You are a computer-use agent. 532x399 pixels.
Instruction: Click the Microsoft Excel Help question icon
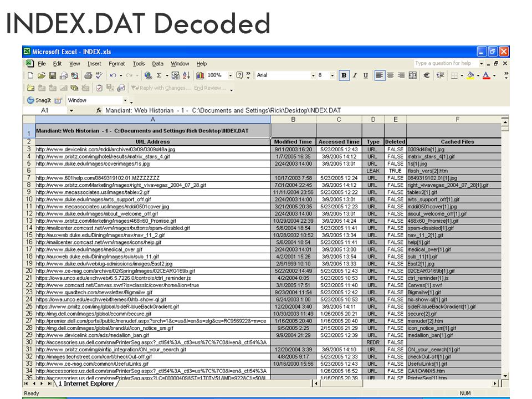point(239,75)
